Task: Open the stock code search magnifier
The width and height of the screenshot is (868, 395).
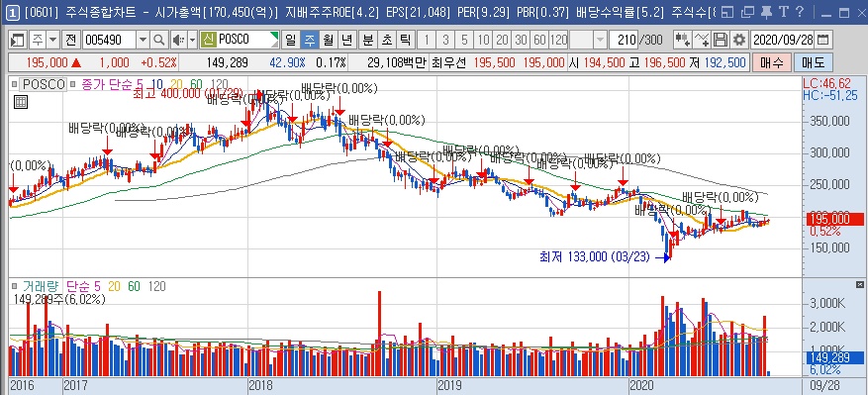Action: pyautogui.click(x=159, y=40)
